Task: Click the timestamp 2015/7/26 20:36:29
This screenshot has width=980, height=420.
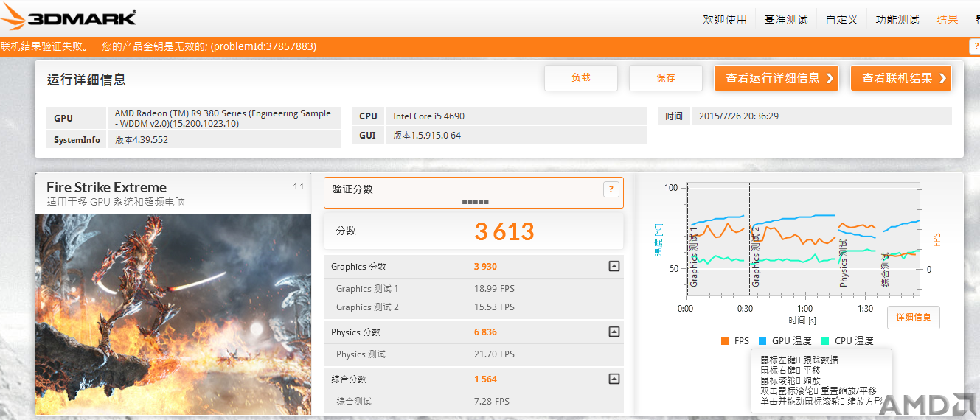Action: click(x=821, y=116)
